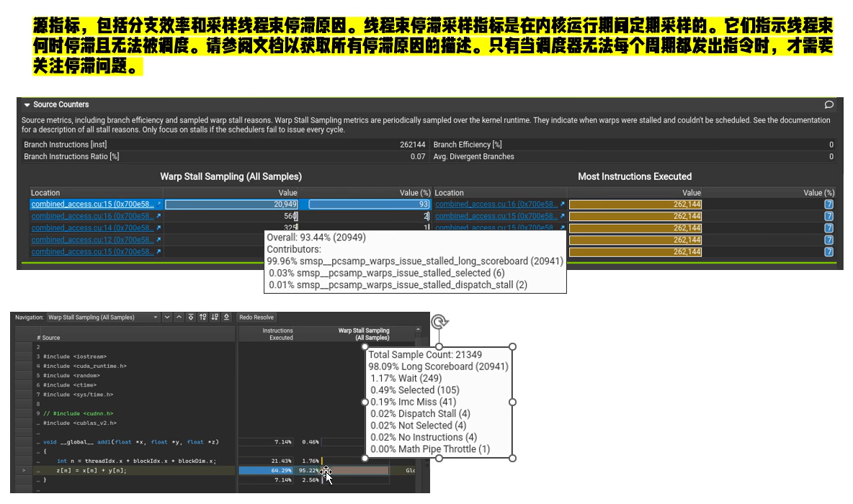Click Branch Instructions [inst] metric label
Image resolution: width=853 pixels, height=504 pixels.
coord(66,144)
